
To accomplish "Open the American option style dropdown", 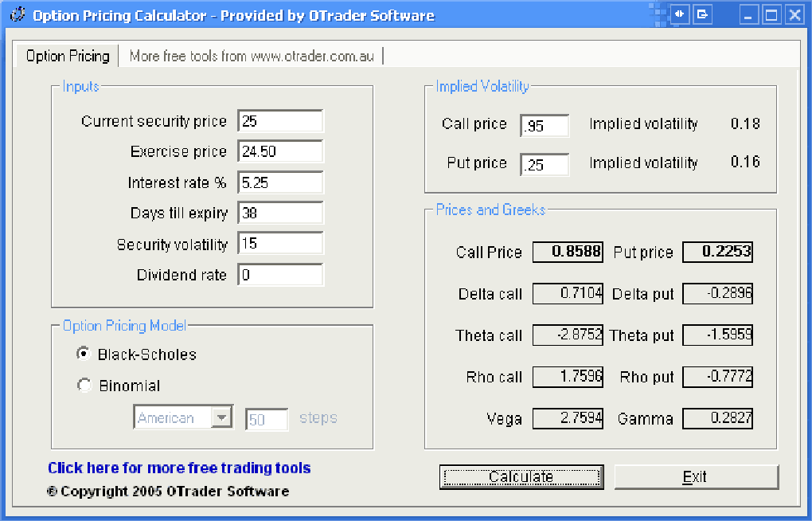I will pyautogui.click(x=221, y=417).
